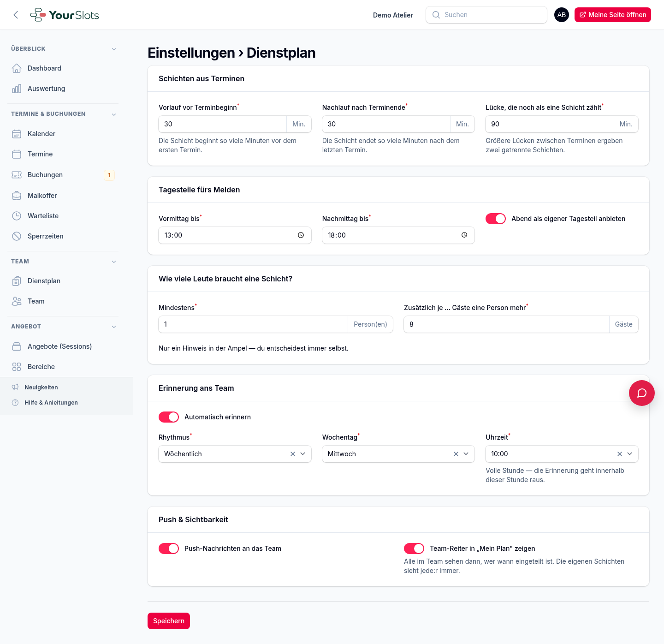Toggle Push-Nachrichten an das Team
664x644 pixels.
[169, 549]
